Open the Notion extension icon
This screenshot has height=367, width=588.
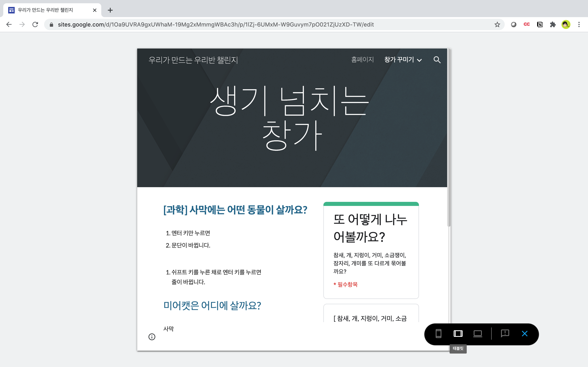[x=540, y=24]
